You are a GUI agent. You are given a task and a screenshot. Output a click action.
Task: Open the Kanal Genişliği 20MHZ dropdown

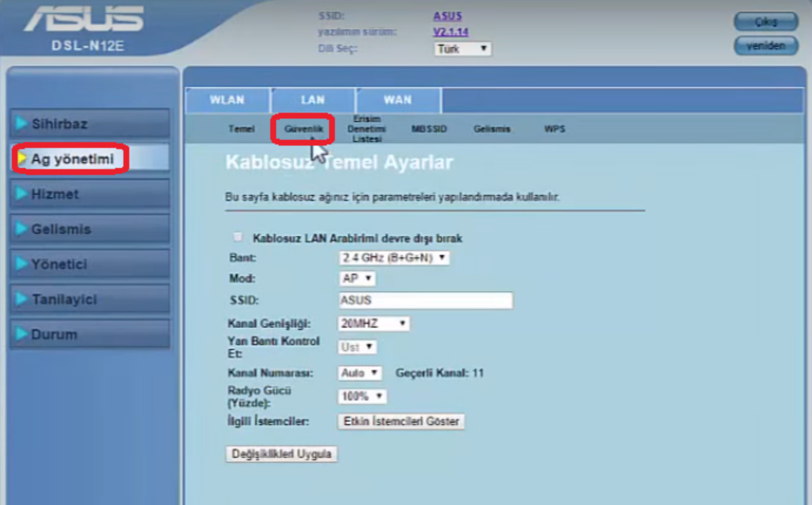click(374, 324)
